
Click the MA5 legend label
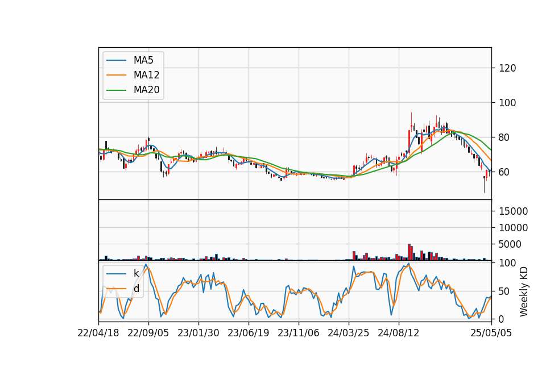pyautogui.click(x=143, y=60)
